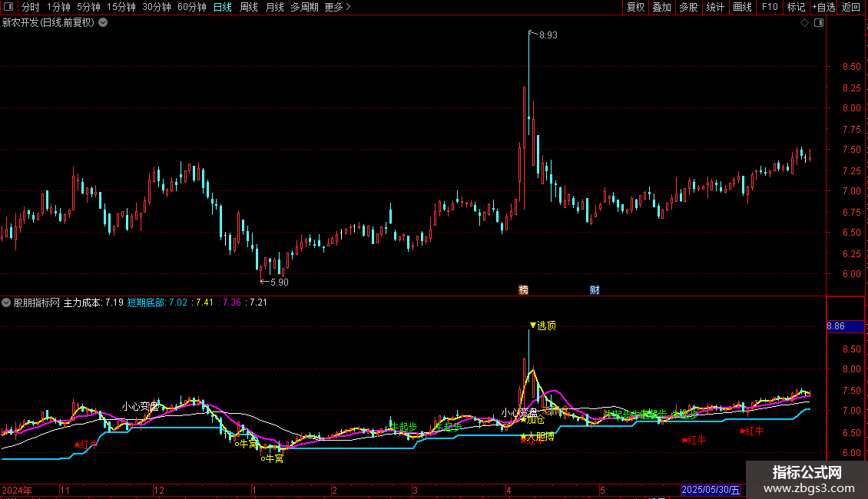Click month 3 on the time axis
868x499 pixels.
[x=415, y=490]
